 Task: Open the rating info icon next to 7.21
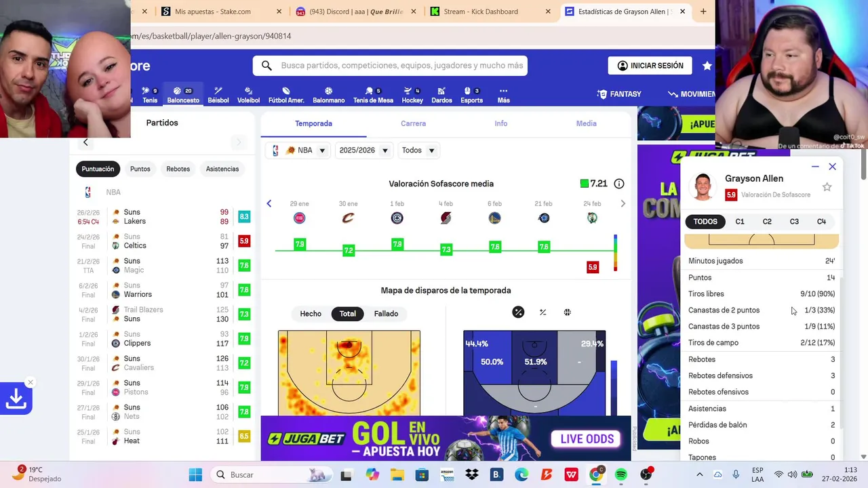619,184
